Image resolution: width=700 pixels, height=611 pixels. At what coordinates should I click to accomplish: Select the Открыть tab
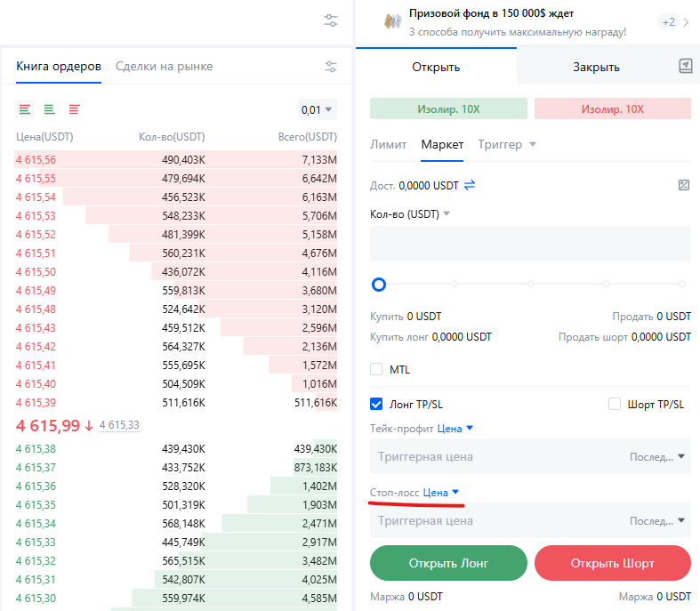(x=436, y=67)
